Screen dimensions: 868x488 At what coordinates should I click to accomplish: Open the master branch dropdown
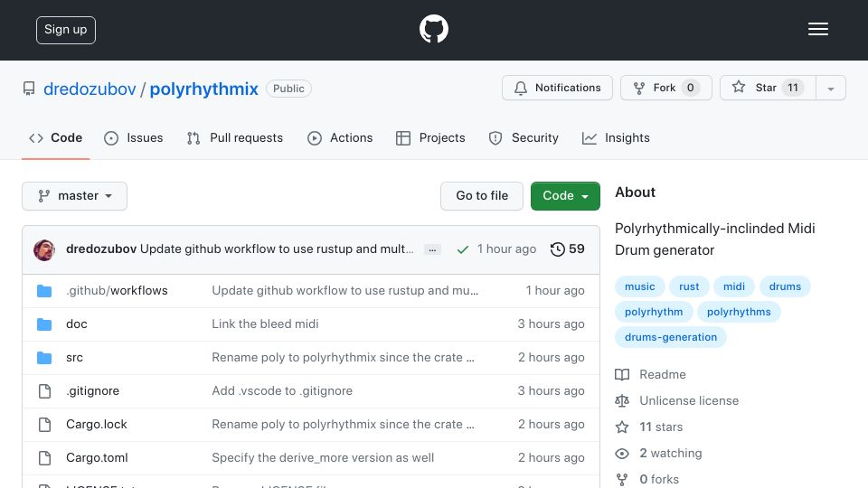(x=75, y=196)
